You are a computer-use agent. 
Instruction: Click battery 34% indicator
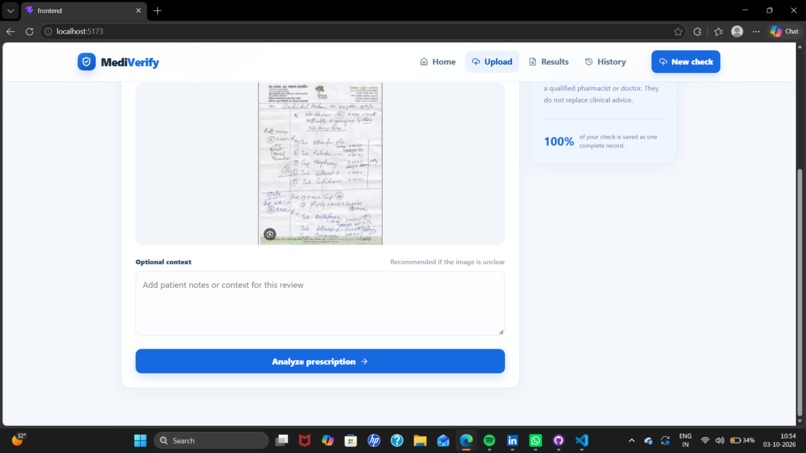(x=743, y=441)
